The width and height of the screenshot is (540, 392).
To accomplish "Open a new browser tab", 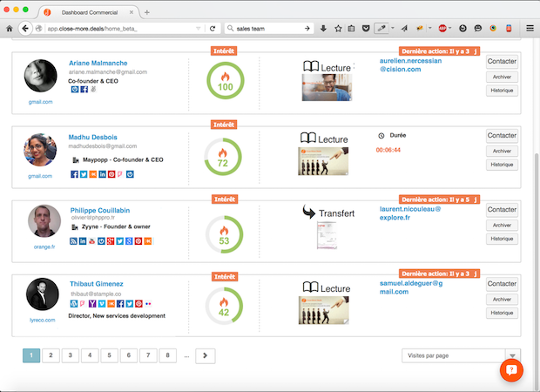I will [x=146, y=11].
